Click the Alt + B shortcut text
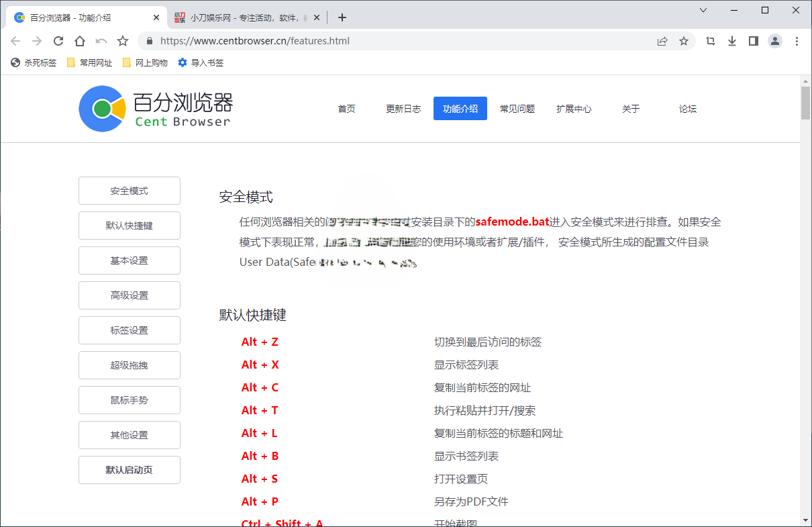This screenshot has width=812, height=527. [260, 456]
